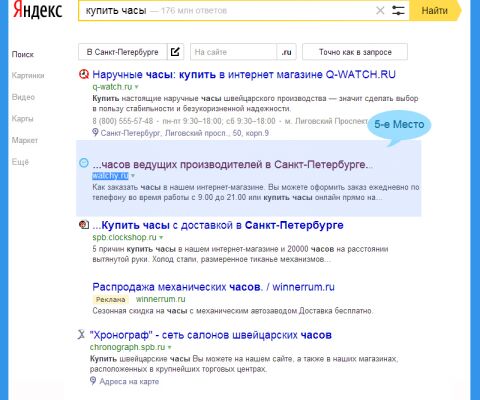The width and height of the screenshot is (480, 400).
Task: Open the Видео tab
Action: coord(23,97)
